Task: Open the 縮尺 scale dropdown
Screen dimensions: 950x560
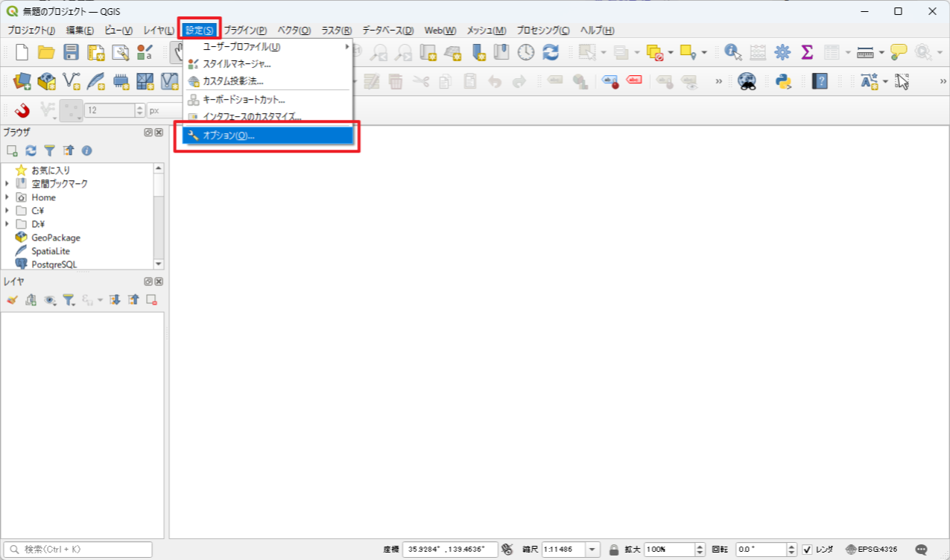Action: tap(593, 550)
